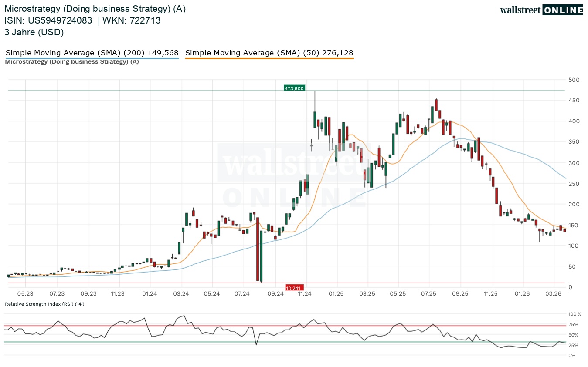
Task: Click the 100 % label on RSI axis
Action: click(x=574, y=314)
